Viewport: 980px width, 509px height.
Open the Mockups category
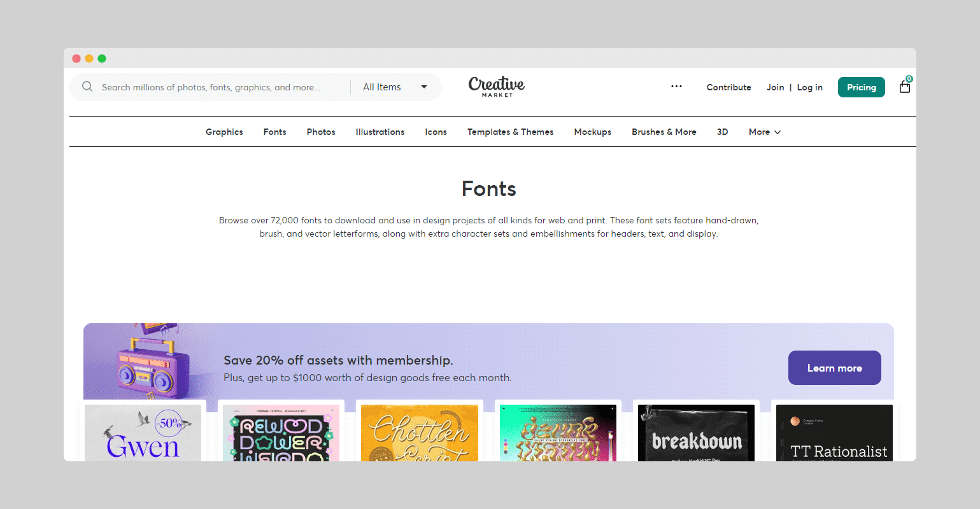coord(593,132)
